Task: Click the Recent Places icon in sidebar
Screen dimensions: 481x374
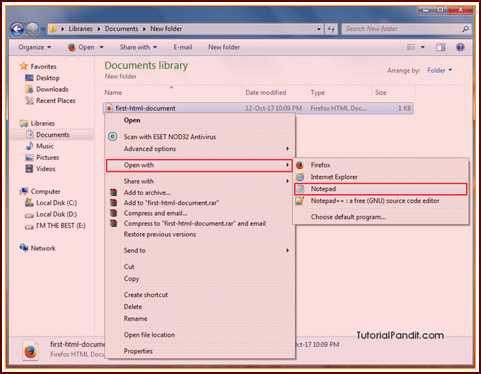Action: 29,100
